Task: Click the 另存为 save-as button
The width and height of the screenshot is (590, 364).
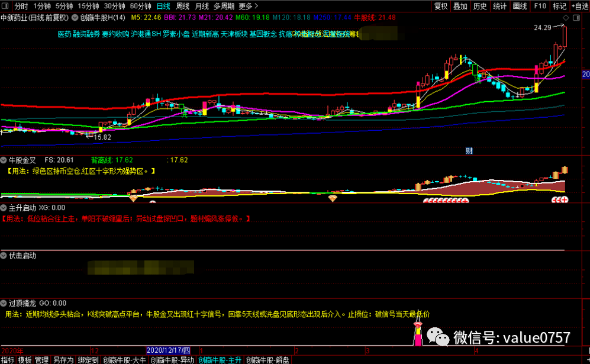Action: (x=63, y=360)
